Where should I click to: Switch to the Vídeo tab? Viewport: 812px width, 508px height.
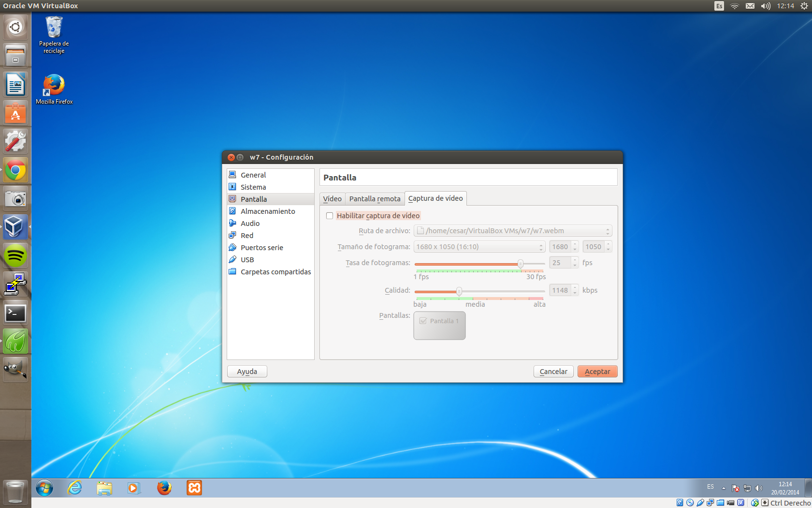[x=332, y=199]
